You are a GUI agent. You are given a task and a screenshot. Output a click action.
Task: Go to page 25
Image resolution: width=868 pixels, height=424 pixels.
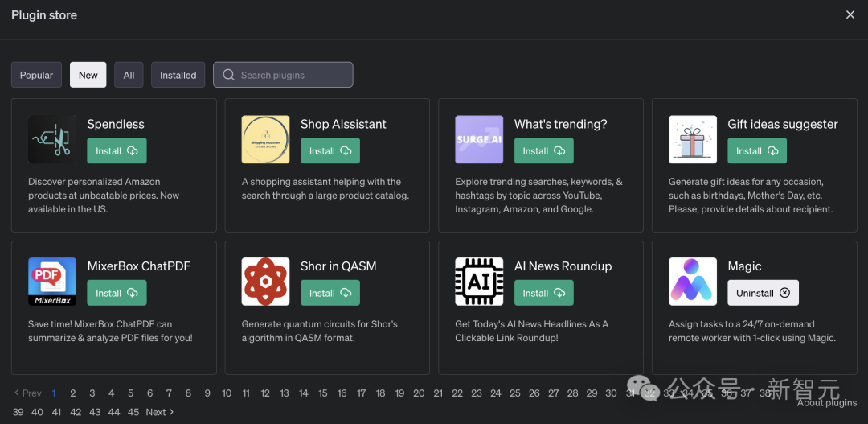click(x=515, y=393)
